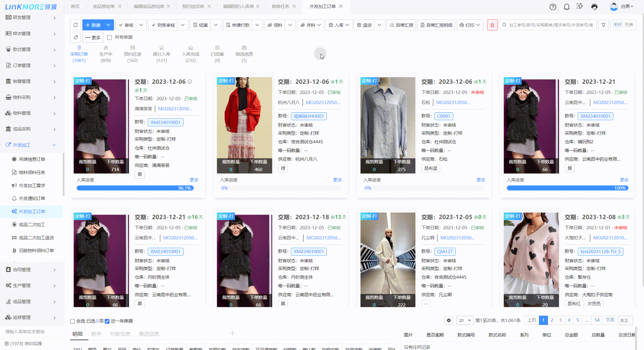Open the filter funnel icon
The height and width of the screenshot is (350, 644).
click(x=603, y=25)
